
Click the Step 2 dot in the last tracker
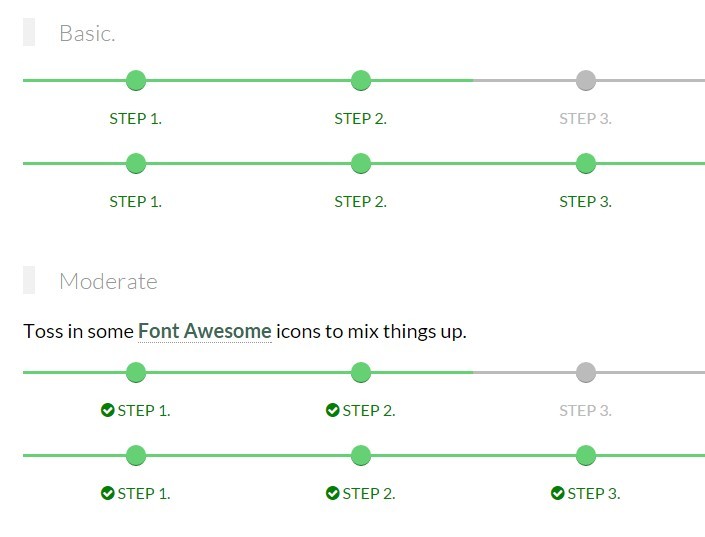click(x=361, y=456)
